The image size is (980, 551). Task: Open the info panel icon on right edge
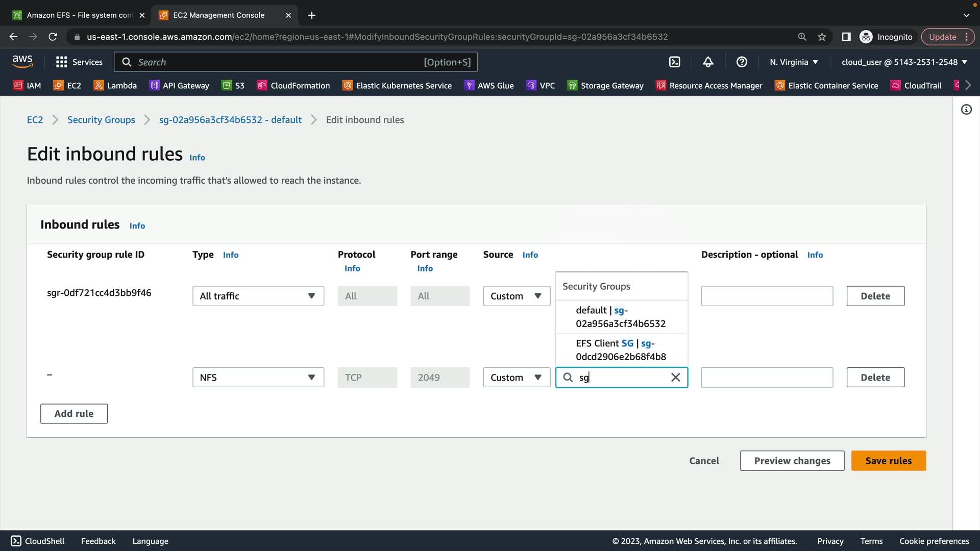[966, 110]
